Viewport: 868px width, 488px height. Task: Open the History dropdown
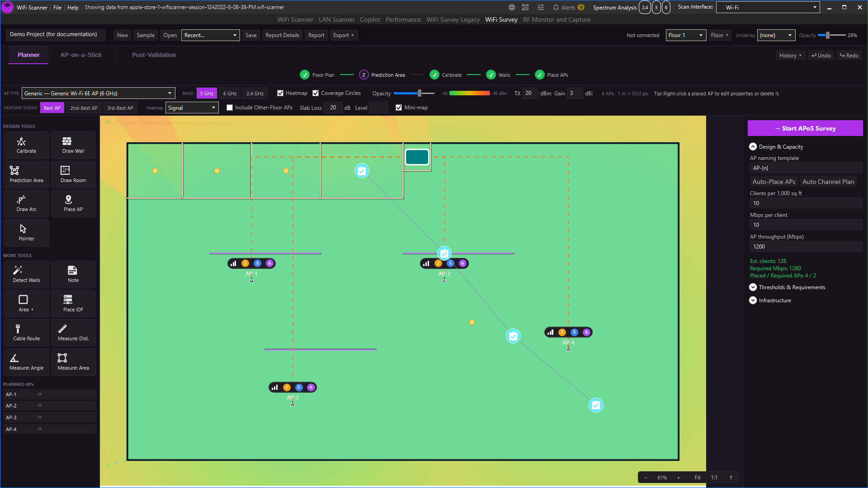coord(790,56)
